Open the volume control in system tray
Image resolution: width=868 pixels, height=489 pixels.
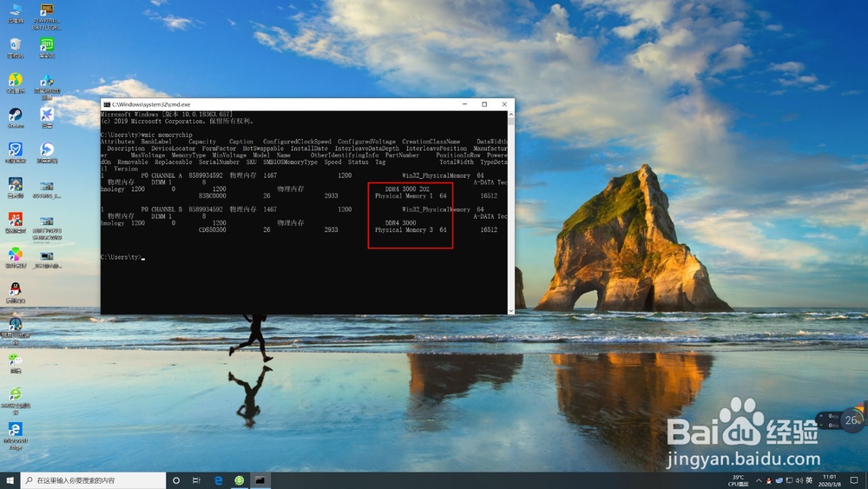[x=799, y=480]
